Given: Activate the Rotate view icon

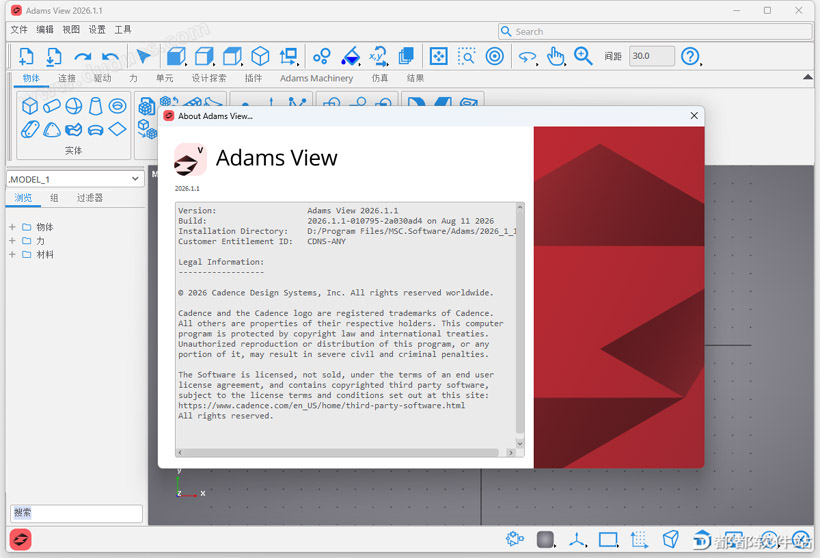Looking at the screenshot, I should click(528, 56).
